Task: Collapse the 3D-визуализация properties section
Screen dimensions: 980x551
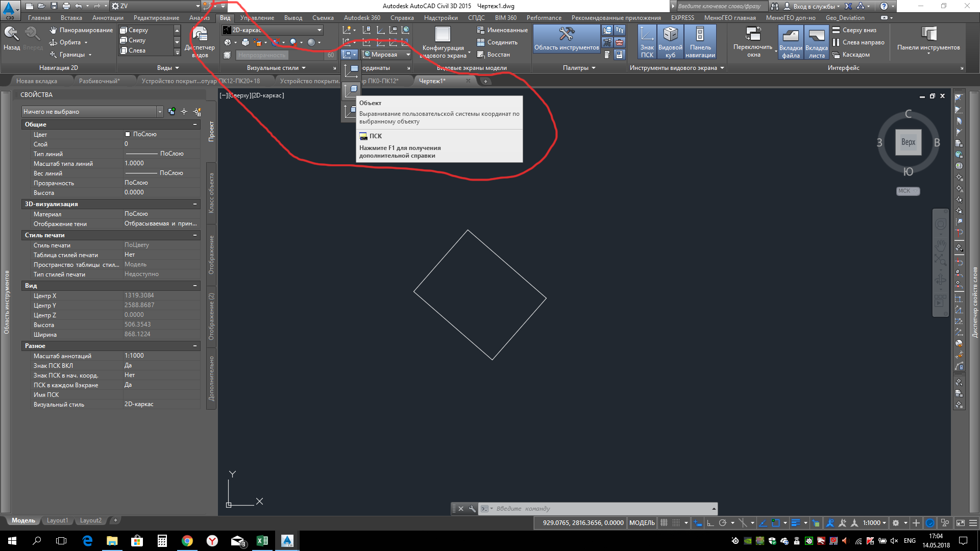Action: tap(195, 204)
